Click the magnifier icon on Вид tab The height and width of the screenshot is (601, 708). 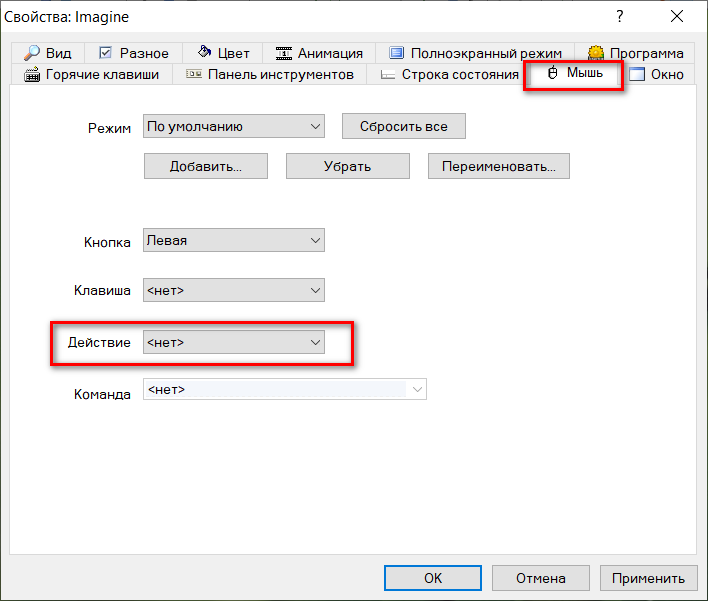31,53
